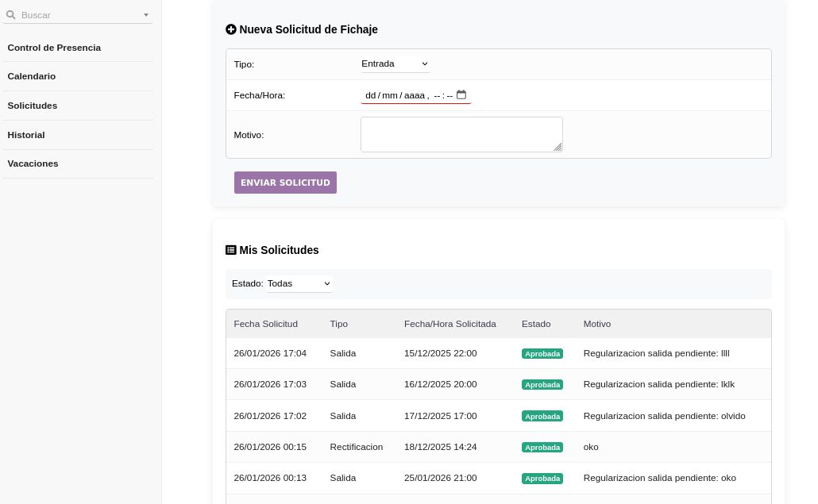This screenshot has width=818, height=504.
Task: Grab the Motivo textarea resize handle
Action: (558, 147)
